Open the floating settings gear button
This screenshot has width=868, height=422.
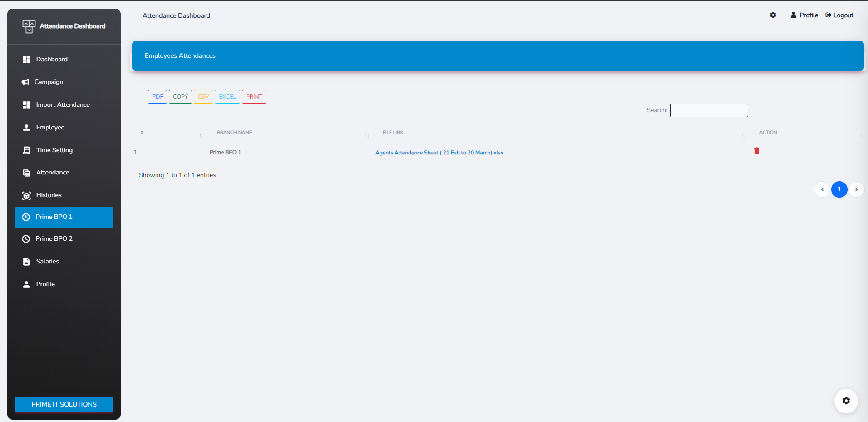point(846,401)
